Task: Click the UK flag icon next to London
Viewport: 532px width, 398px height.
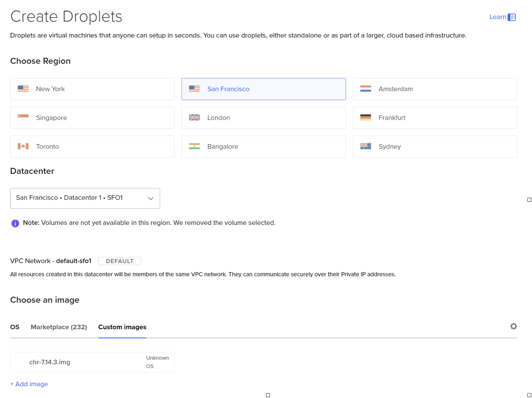Action: (x=194, y=118)
